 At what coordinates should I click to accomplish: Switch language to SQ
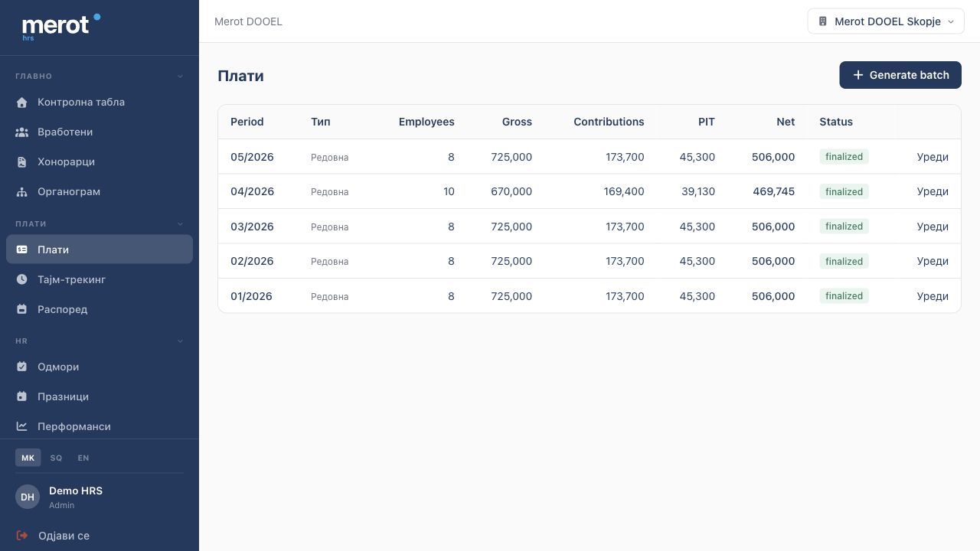56,458
